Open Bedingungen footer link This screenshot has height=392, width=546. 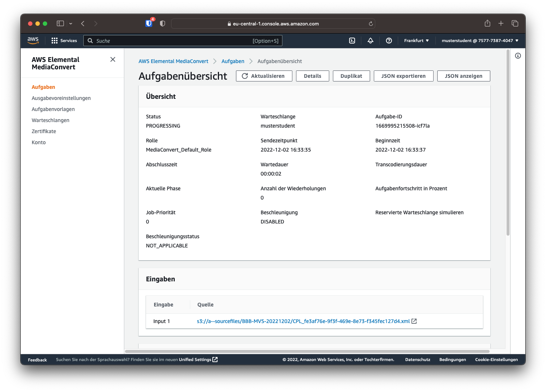[x=453, y=360]
